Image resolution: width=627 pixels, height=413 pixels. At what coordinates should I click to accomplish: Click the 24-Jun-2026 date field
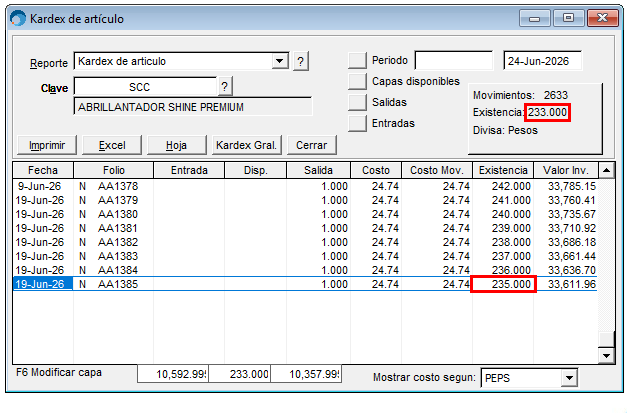click(x=542, y=61)
